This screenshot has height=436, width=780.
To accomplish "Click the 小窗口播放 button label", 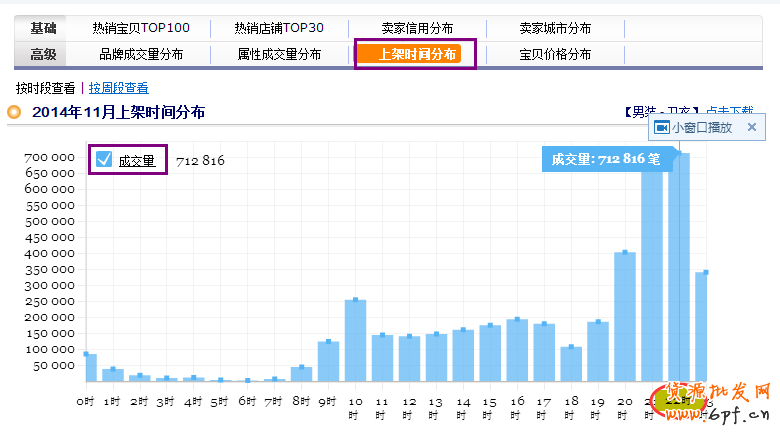I will (702, 127).
